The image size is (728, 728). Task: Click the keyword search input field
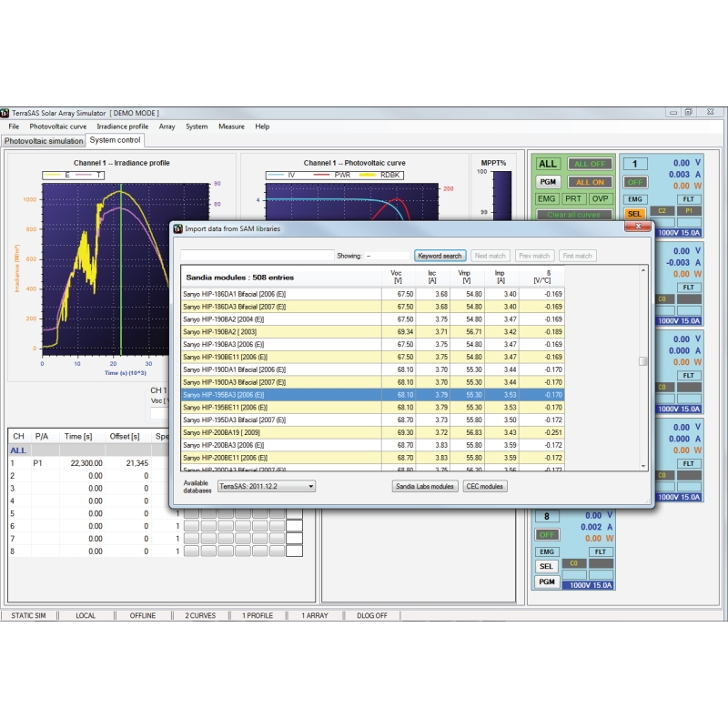coord(258,256)
